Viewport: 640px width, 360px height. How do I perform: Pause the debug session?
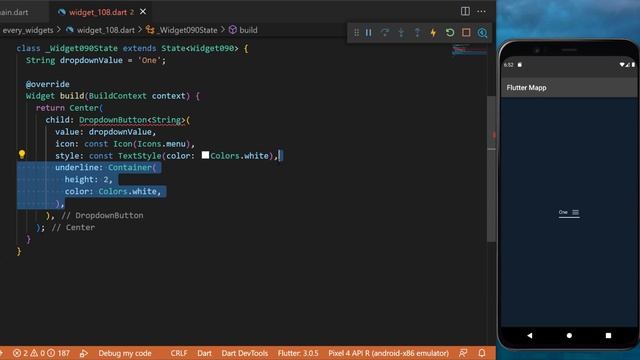[368, 33]
